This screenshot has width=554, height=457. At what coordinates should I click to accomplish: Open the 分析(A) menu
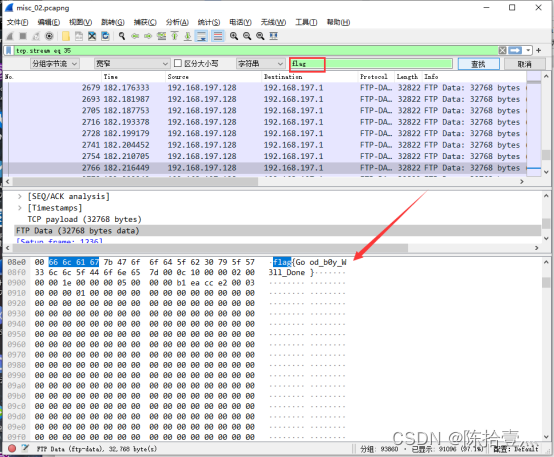pyautogui.click(x=177, y=22)
